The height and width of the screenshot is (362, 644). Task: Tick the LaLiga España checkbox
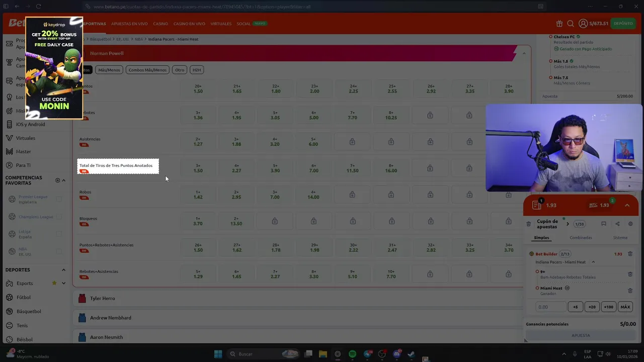(59, 234)
